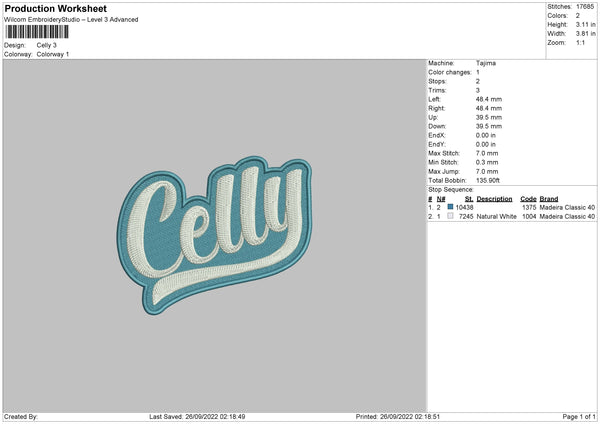Click the Colors value '2'
The height and width of the screenshot is (424, 600).
(x=578, y=16)
